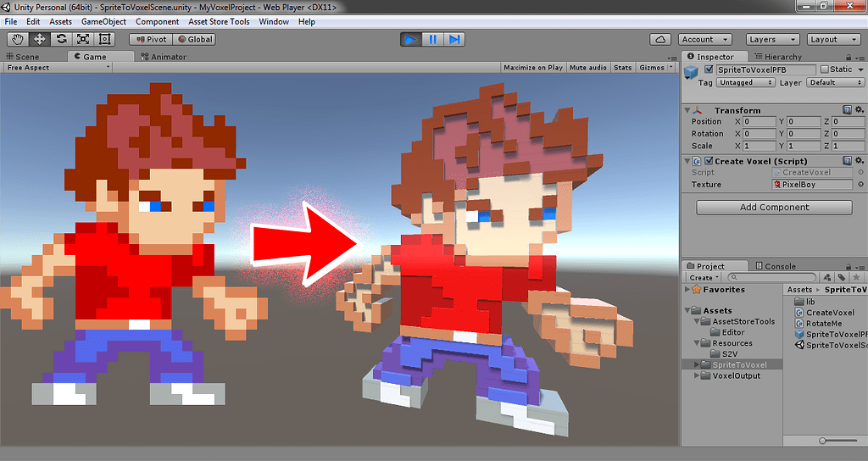Switch to the Console tab

point(776,266)
